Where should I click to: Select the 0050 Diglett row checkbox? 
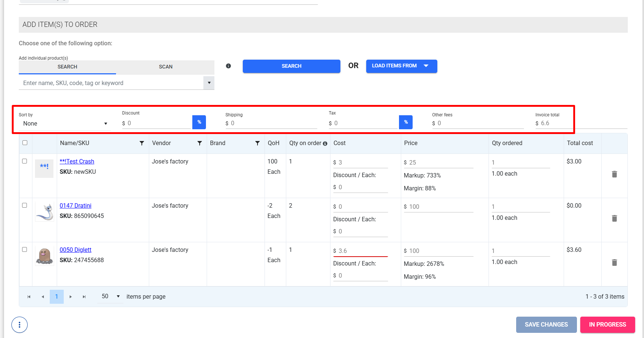25,250
